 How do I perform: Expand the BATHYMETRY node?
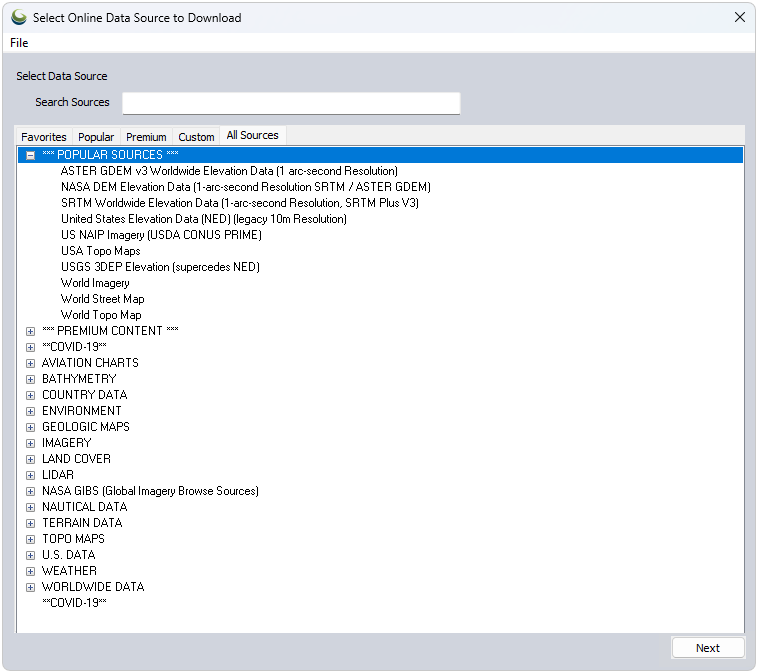point(31,379)
